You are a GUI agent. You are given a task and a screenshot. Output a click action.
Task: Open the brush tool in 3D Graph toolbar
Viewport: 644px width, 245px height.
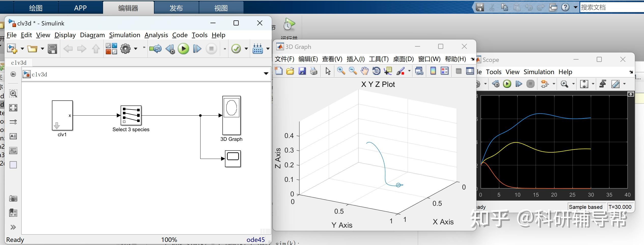click(401, 71)
